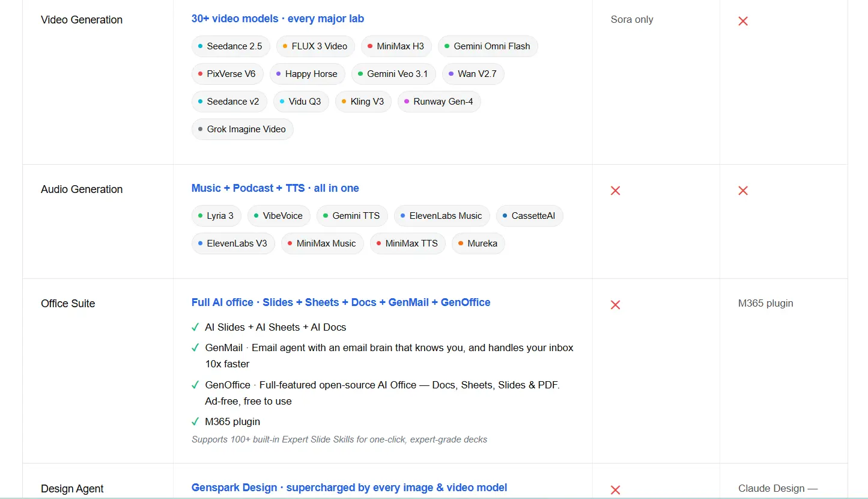This screenshot has height=499, width=868.
Task: Click the Kling V3 model chip
Action: [363, 102]
